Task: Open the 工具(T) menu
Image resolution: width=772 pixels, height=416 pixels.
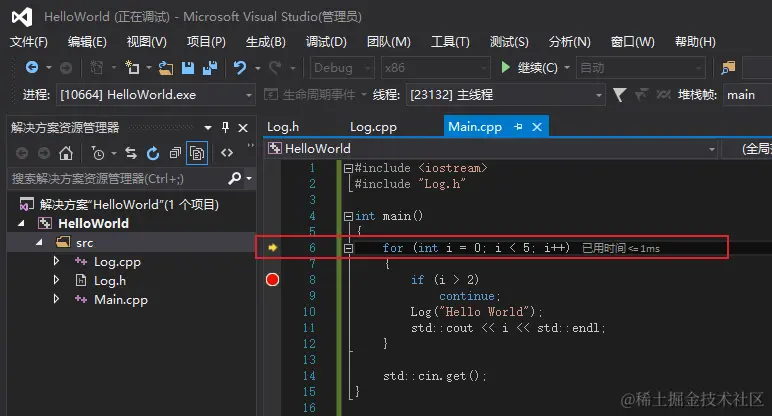Action: pos(450,42)
